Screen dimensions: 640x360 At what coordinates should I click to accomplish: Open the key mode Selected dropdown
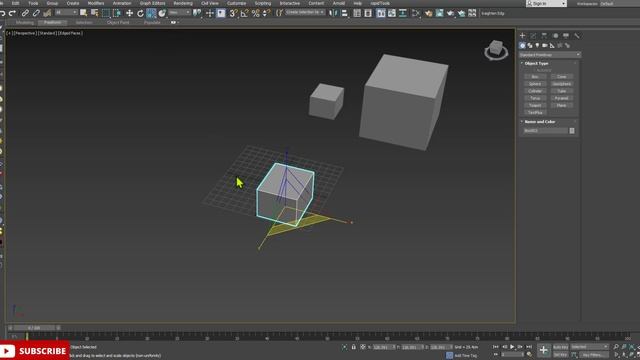[x=589, y=347]
